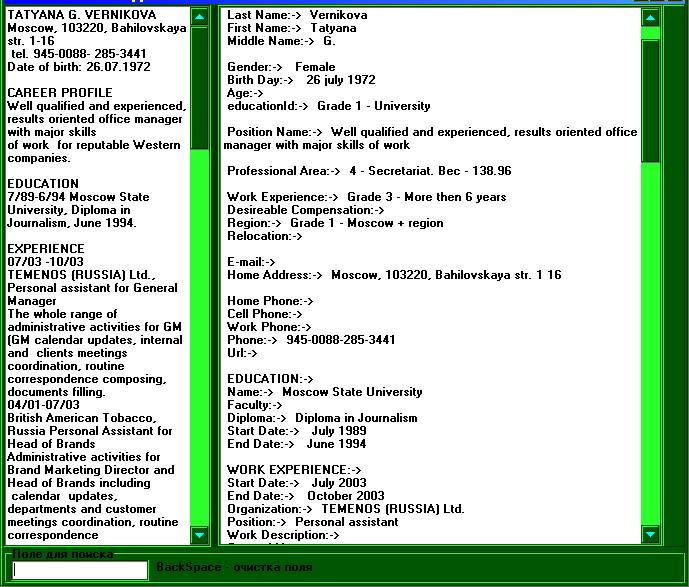689x587 pixels.
Task: Click 'Position:-> Personal assistant' line
Action: pyautogui.click(x=313, y=522)
